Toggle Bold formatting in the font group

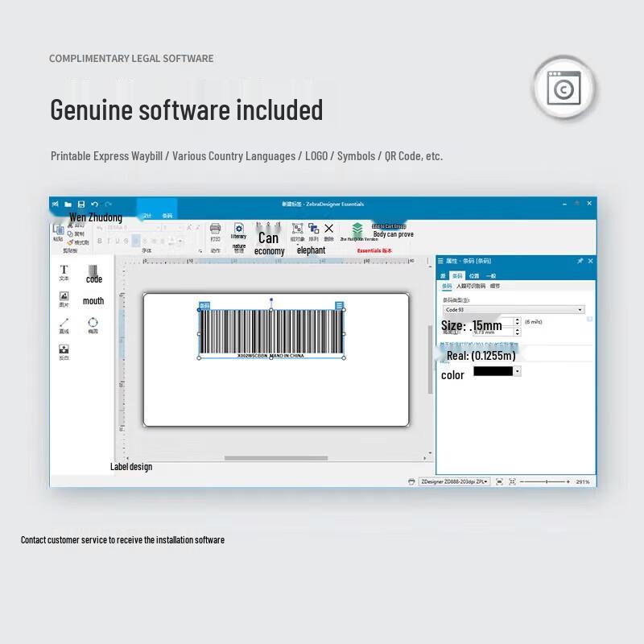tap(100, 241)
